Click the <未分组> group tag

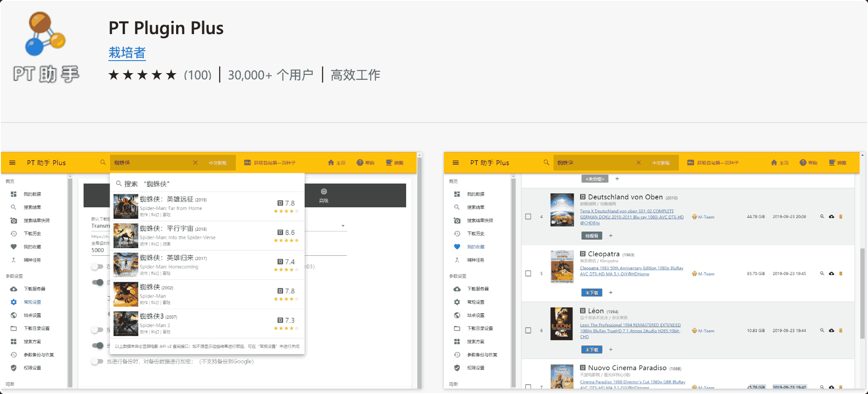(x=595, y=179)
